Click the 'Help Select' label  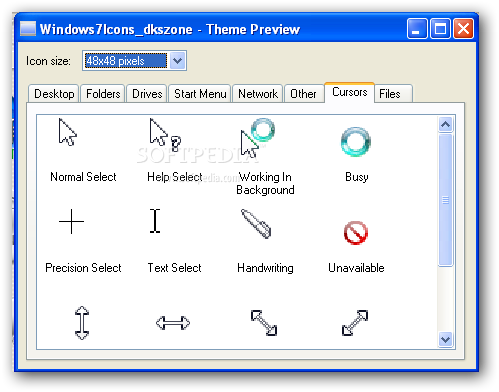175,177
